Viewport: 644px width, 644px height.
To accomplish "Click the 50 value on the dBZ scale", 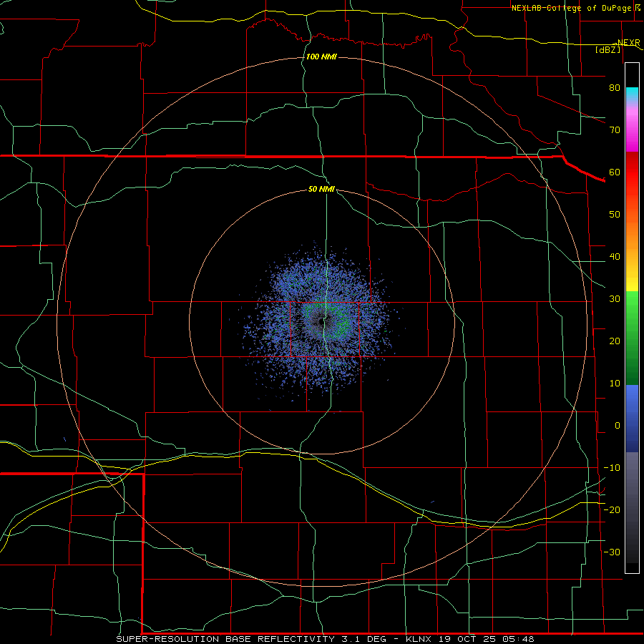I will click(615, 215).
